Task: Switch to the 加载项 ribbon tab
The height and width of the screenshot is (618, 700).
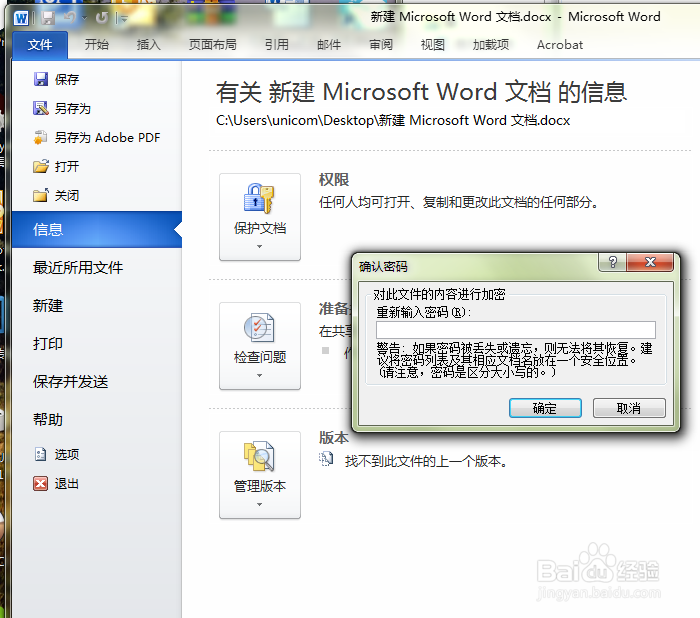Action: [491, 45]
